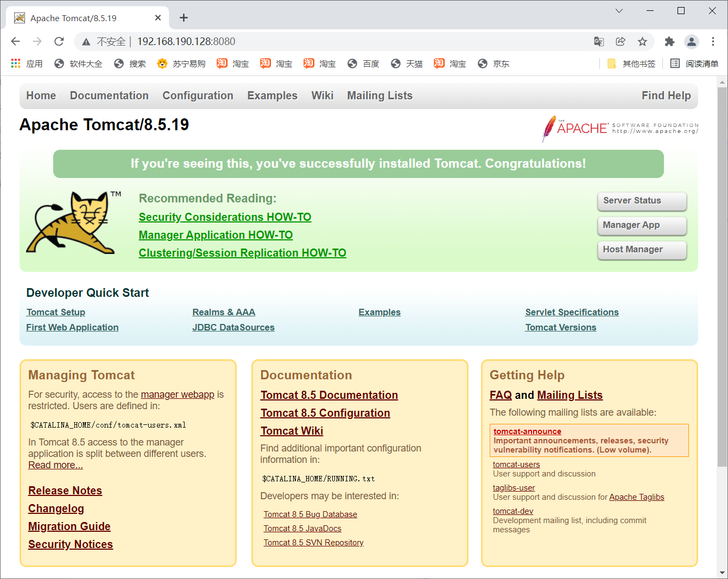The width and height of the screenshot is (728, 579).
Task: Open the Documentation nav item
Action: click(109, 96)
